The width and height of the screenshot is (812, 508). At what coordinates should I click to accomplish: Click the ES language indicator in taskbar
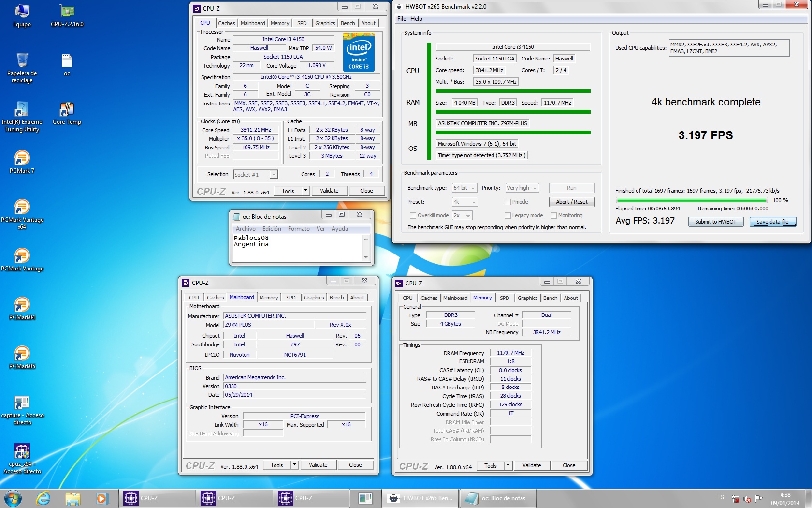click(x=721, y=497)
